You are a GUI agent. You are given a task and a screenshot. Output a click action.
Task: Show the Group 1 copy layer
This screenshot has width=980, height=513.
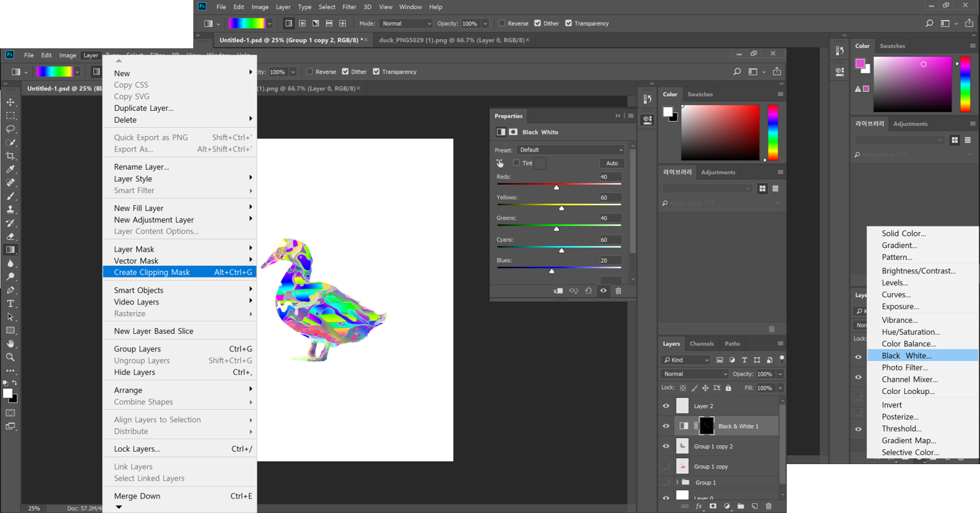point(666,466)
